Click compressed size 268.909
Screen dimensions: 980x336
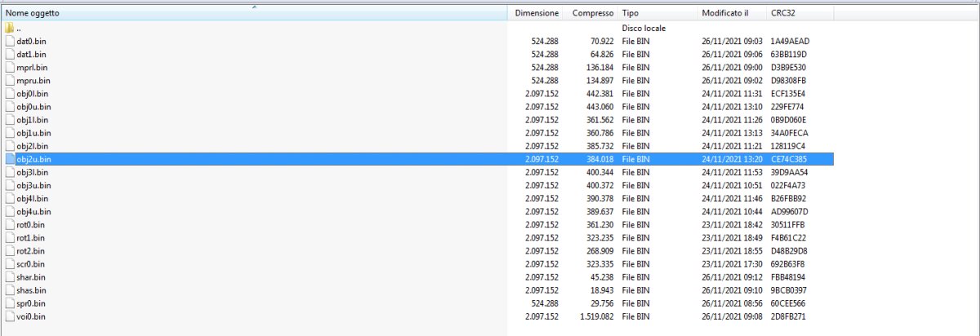[600, 250]
